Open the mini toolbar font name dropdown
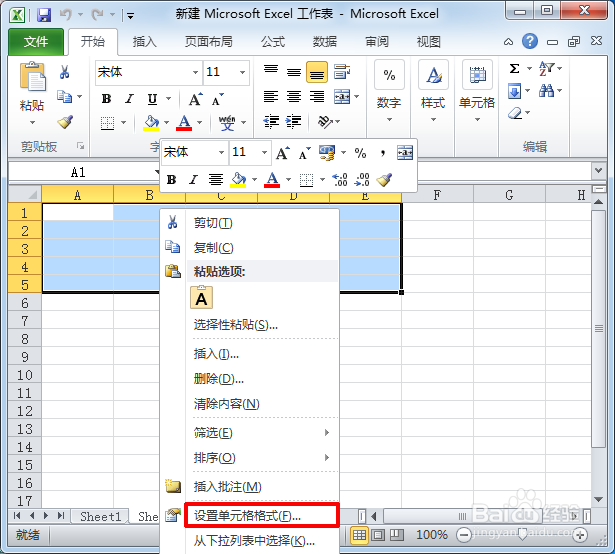Screen dimensions: 615x554 point(221,152)
